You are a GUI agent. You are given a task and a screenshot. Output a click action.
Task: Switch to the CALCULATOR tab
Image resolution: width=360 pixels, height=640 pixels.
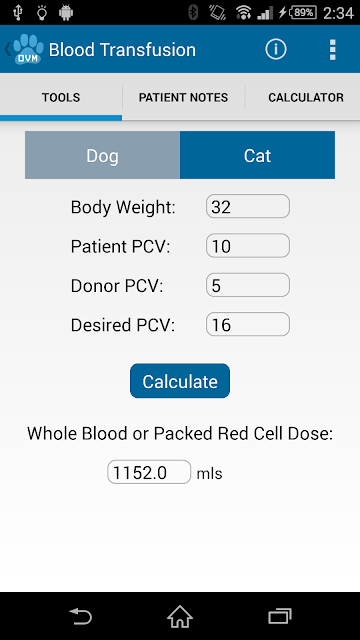point(306,98)
